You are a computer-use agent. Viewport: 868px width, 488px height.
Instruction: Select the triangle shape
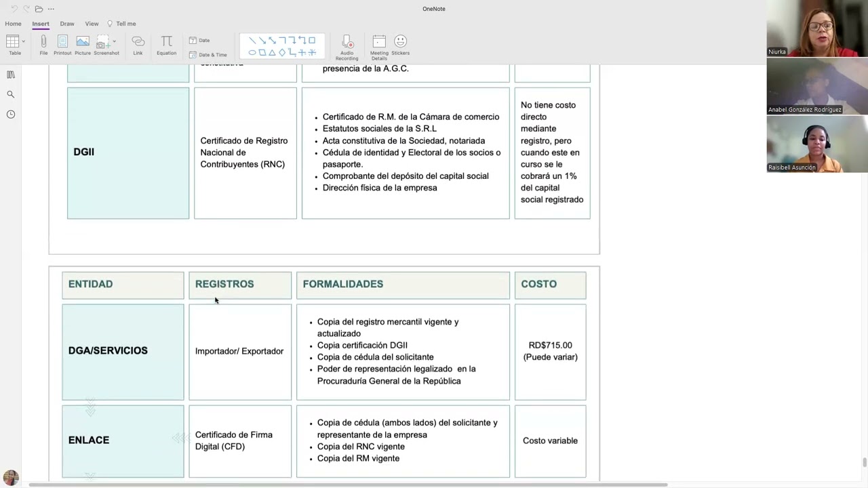point(272,53)
